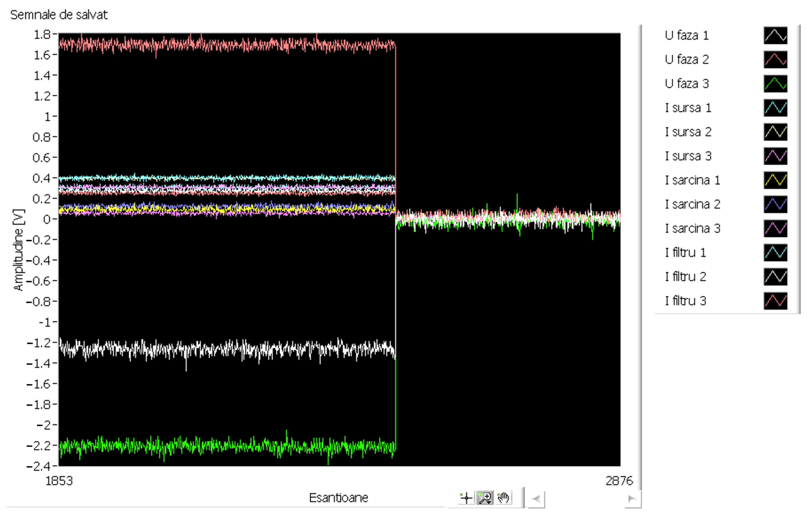Select the cursor crosshair tool
The image size is (812, 525).
(x=466, y=498)
